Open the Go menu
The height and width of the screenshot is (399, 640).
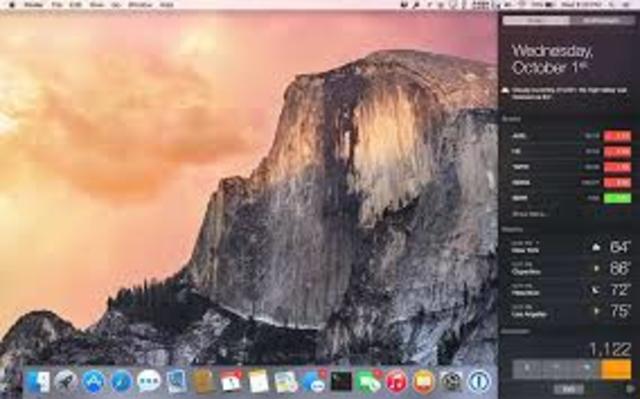[116, 4]
